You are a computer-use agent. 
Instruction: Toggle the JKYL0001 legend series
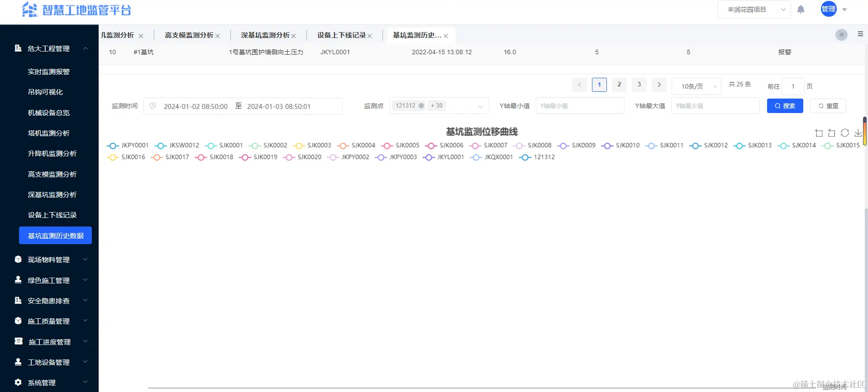point(444,157)
